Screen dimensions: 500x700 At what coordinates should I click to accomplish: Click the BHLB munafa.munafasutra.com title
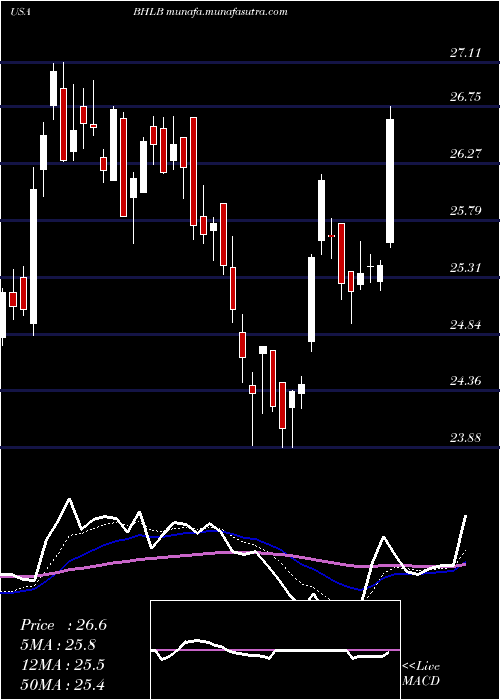tap(210, 12)
